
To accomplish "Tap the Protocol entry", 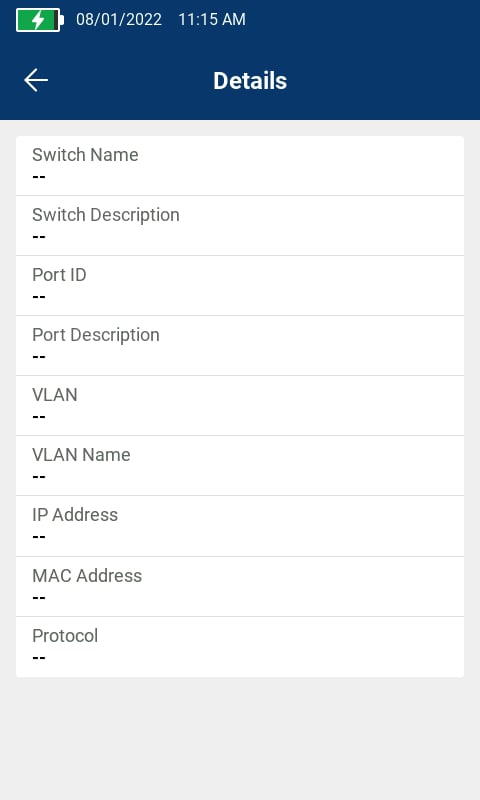I will pyautogui.click(x=240, y=647).
